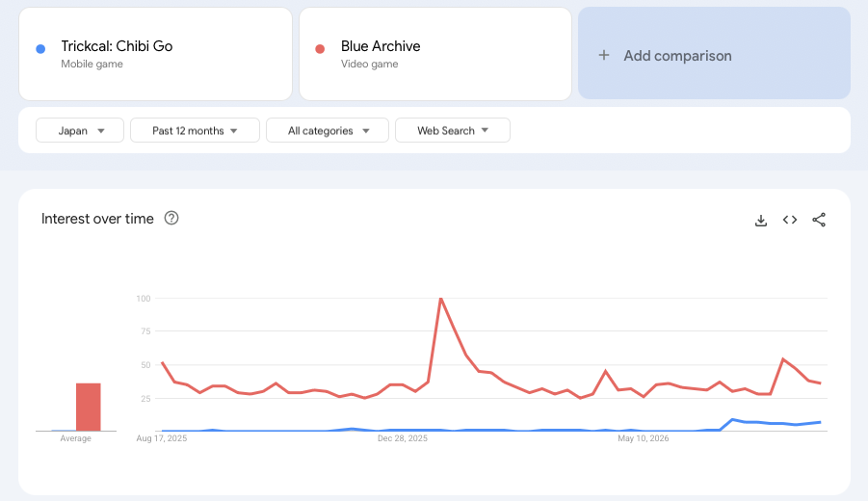Click the Blue Archive peak at 100
This screenshot has height=501, width=868.
(x=440, y=299)
